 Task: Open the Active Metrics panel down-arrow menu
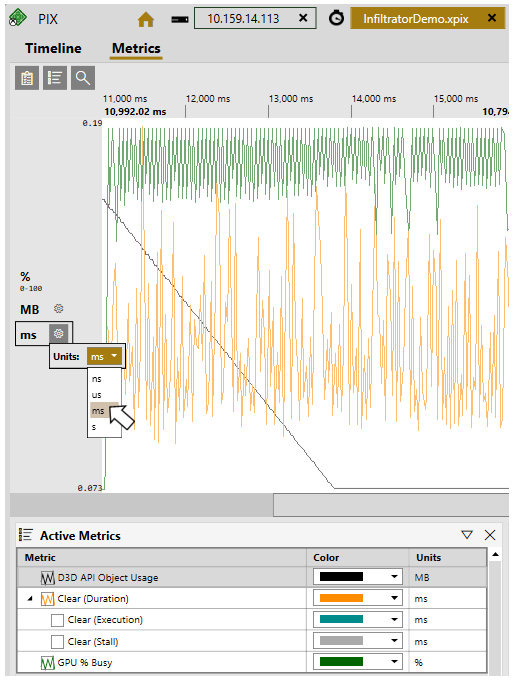[x=467, y=535]
